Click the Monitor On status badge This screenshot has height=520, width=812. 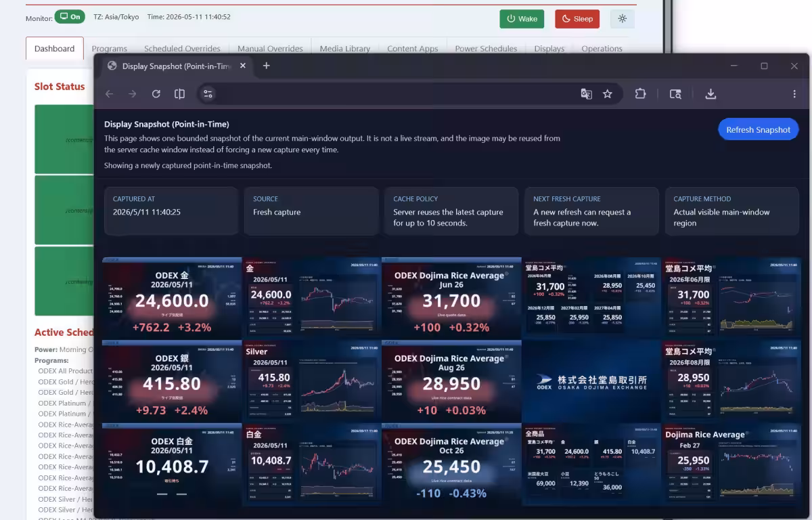(70, 17)
